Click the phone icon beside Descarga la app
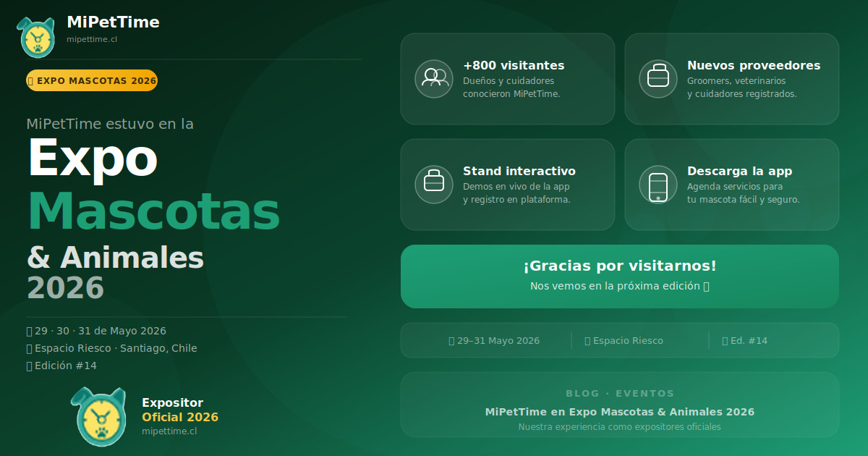Screen dimensions: 868x456 [658, 184]
